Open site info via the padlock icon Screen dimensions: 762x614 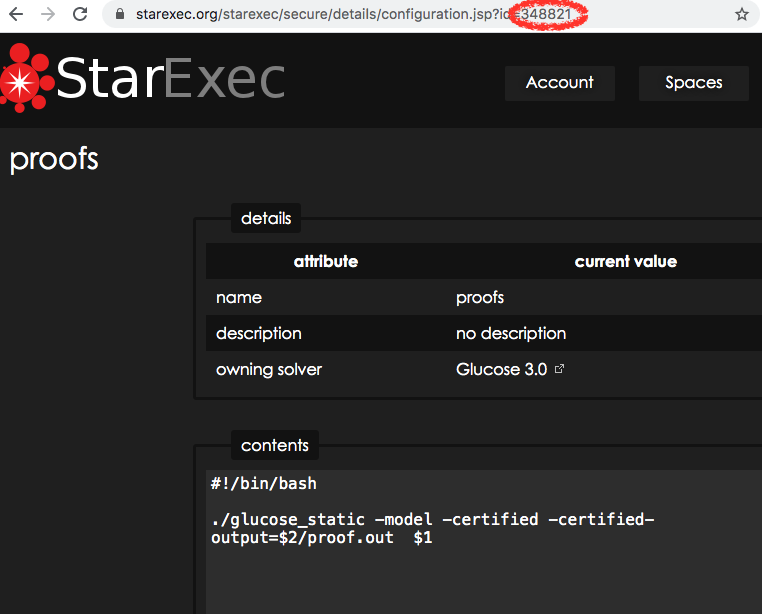tap(119, 15)
